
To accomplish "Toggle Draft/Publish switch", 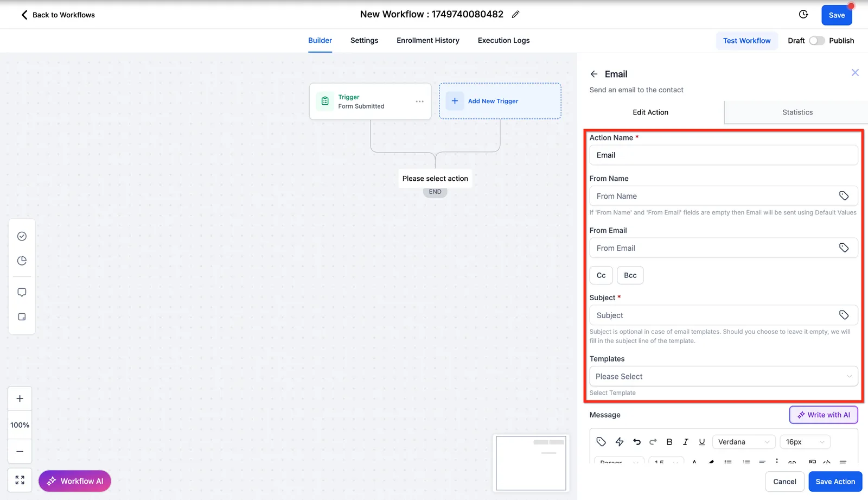I will pos(816,41).
